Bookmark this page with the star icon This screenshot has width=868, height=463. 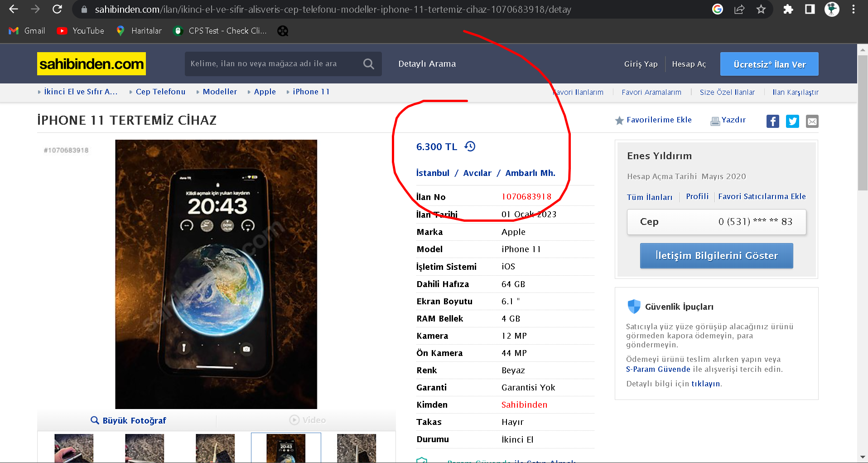click(761, 9)
